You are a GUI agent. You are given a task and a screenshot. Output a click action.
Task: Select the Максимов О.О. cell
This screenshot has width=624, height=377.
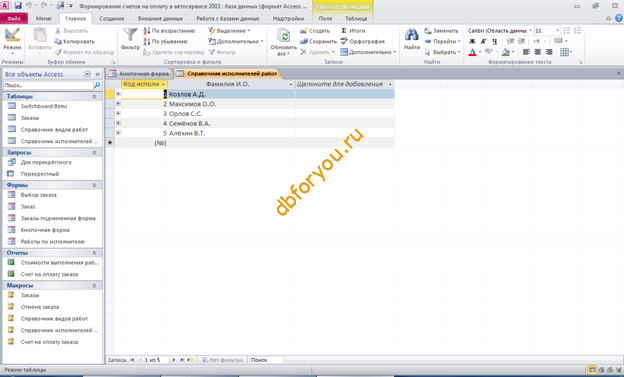[231, 104]
